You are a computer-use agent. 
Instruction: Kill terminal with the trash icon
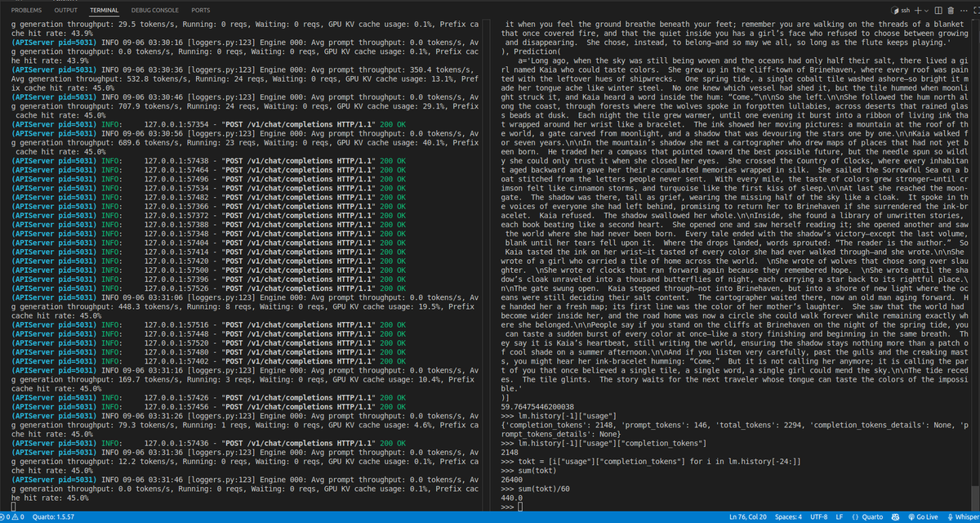coord(952,10)
